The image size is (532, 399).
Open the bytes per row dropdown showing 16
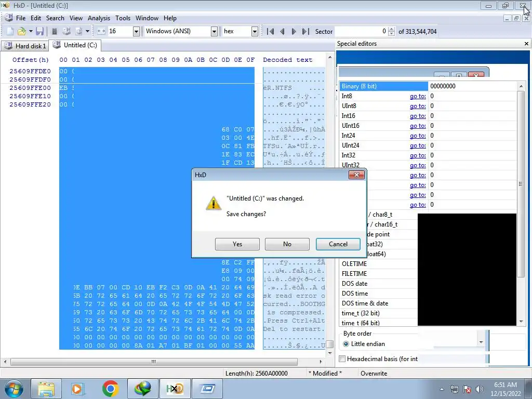(136, 31)
